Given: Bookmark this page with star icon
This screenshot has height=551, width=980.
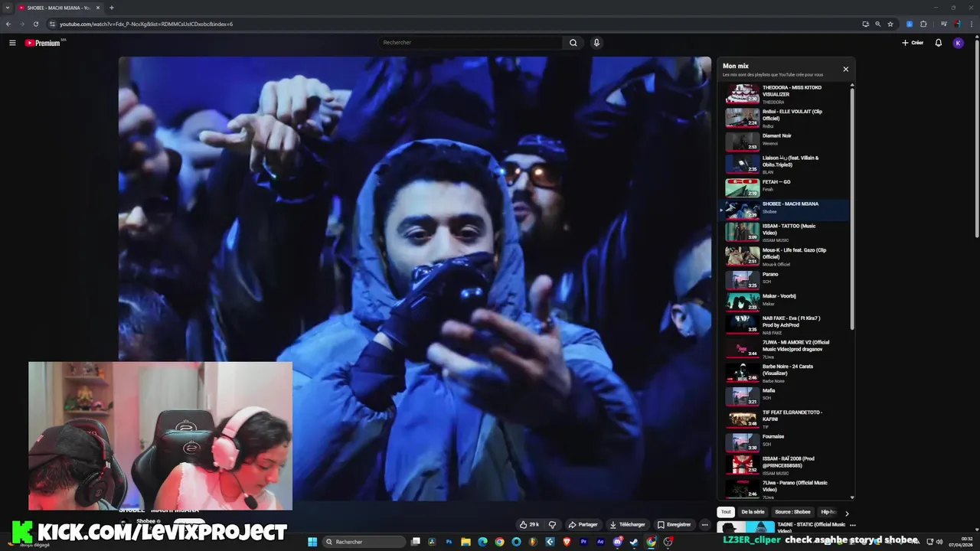Looking at the screenshot, I should [890, 24].
